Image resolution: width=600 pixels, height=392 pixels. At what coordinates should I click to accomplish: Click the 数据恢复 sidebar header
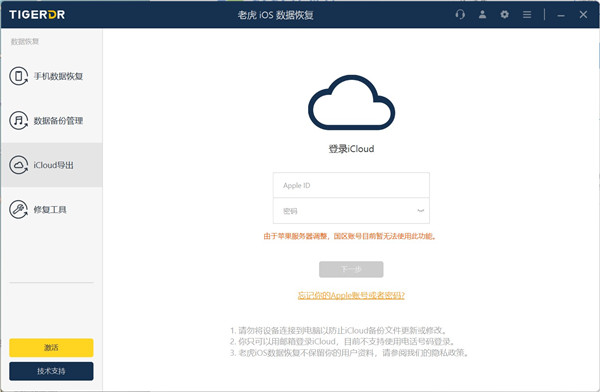[x=25, y=41]
